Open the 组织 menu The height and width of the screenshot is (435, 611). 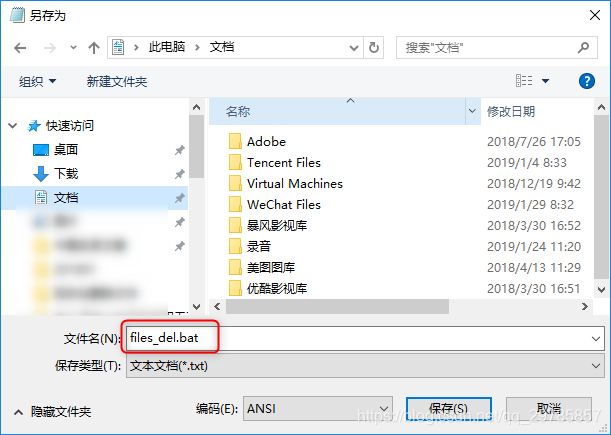tap(37, 81)
